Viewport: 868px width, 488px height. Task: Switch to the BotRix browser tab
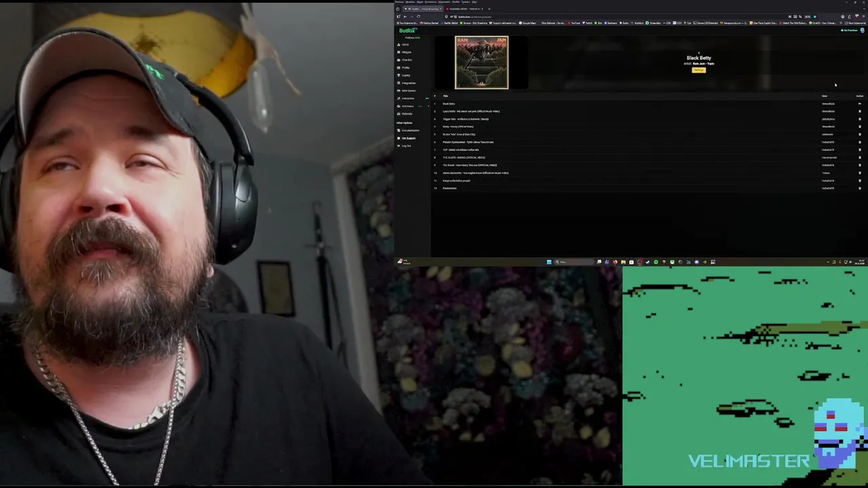click(423, 9)
